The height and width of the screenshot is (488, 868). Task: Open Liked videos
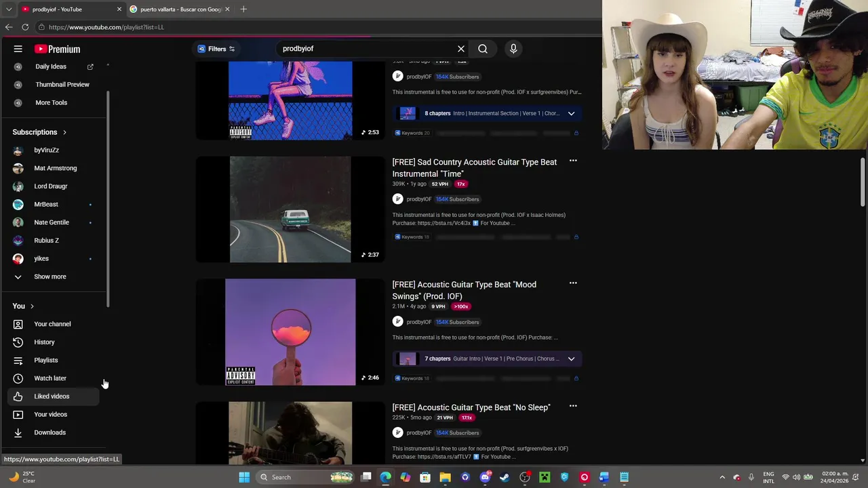tap(54, 396)
